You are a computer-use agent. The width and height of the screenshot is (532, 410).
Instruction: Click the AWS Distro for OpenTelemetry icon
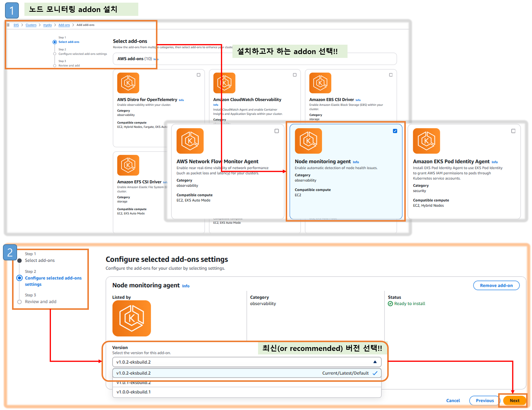[128, 83]
